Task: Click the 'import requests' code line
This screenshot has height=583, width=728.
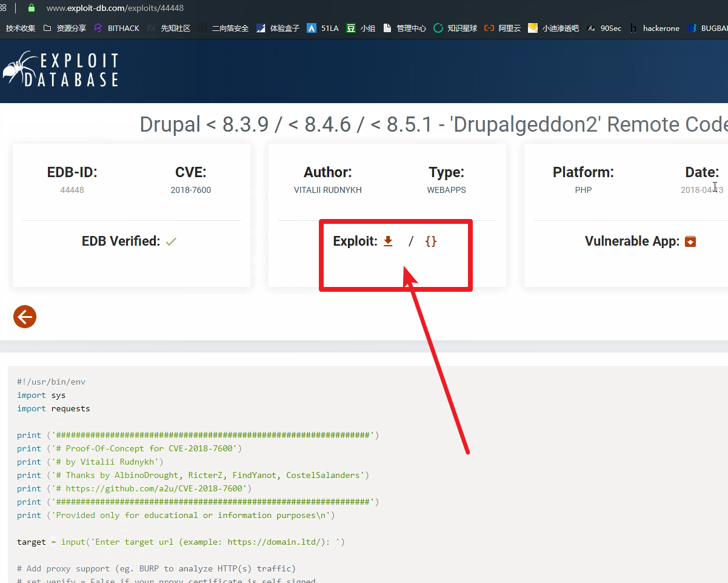Action: pyautogui.click(x=53, y=408)
